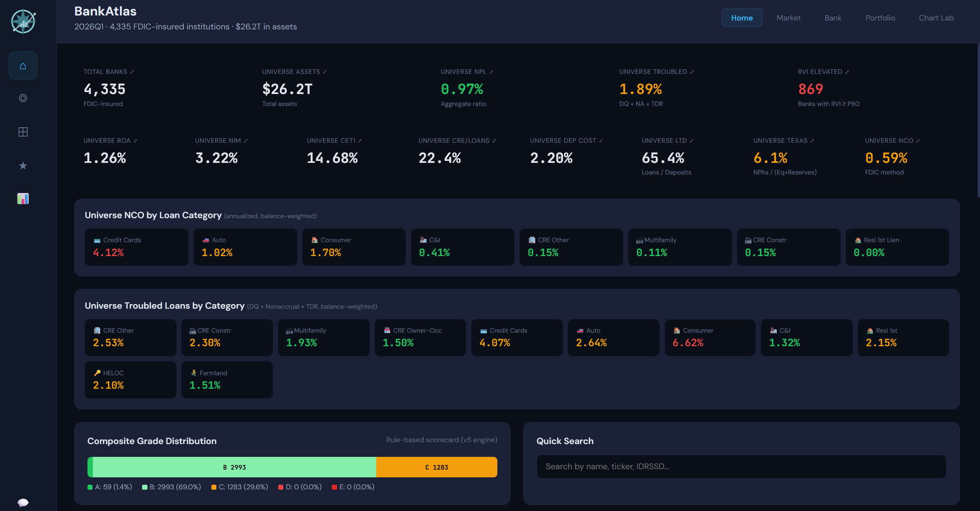Click the Auto car icon in NCO section
The height and width of the screenshot is (511, 980).
point(206,241)
